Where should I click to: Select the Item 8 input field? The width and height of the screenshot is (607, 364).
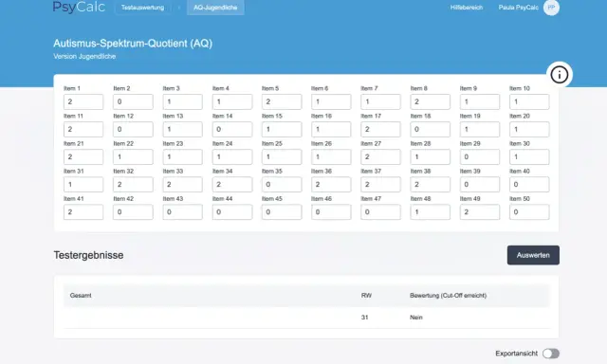click(x=431, y=101)
